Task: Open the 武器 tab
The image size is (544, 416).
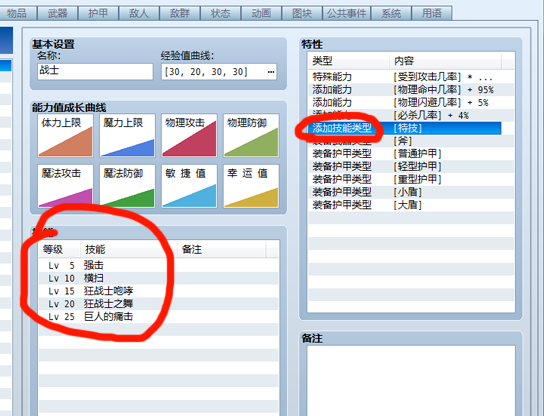Action: pos(58,13)
